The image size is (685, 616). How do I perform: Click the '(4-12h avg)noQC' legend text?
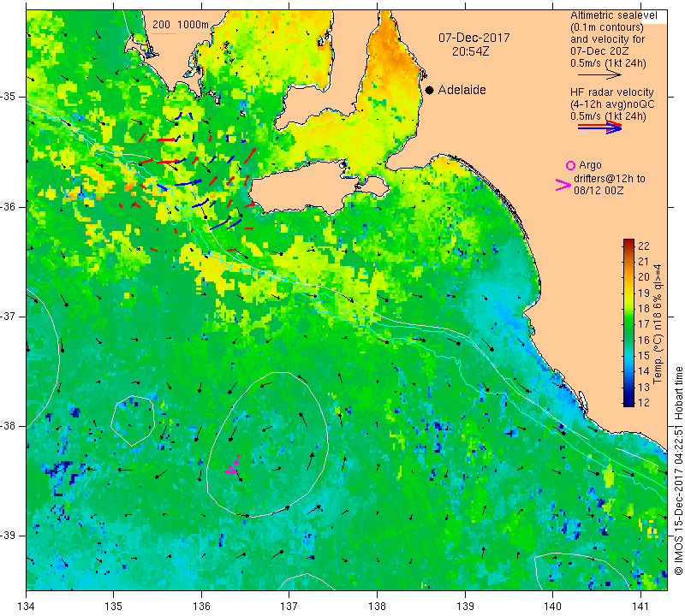pos(612,104)
